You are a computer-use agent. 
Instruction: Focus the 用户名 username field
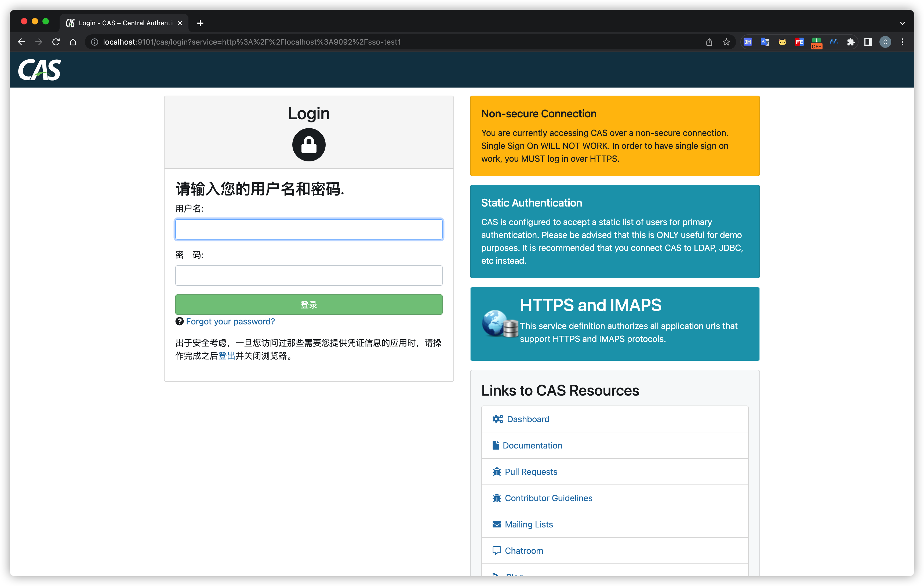[x=308, y=229]
